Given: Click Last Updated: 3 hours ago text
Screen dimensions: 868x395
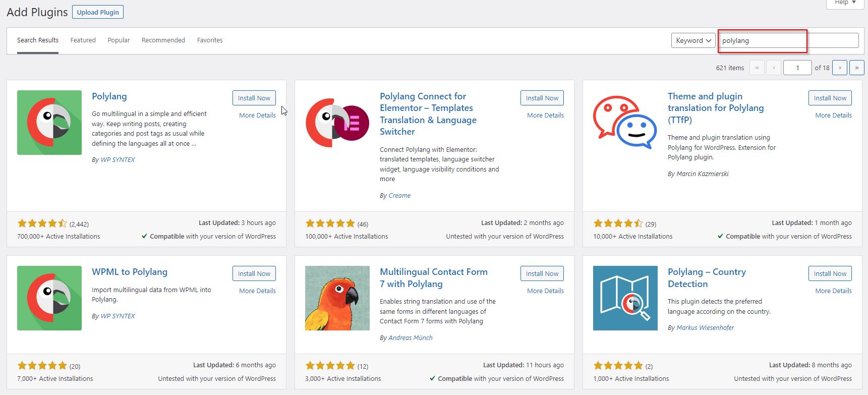Looking at the screenshot, I should (237, 223).
